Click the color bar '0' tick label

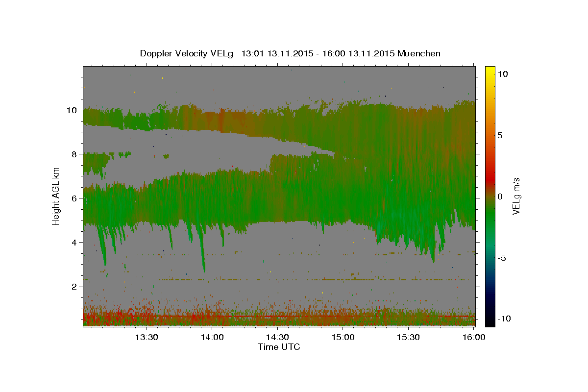click(x=499, y=196)
